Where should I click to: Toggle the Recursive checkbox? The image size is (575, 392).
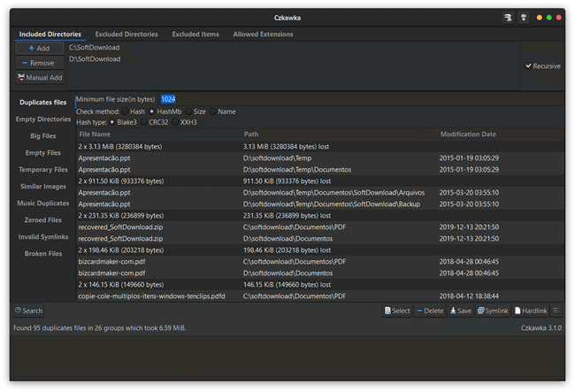[x=543, y=66]
